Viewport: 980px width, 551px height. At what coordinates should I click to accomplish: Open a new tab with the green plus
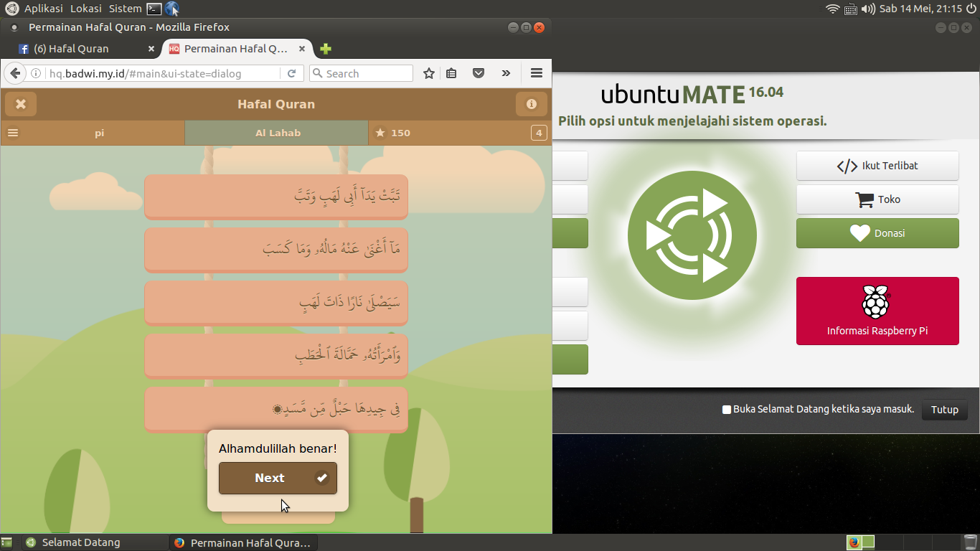[x=326, y=49]
